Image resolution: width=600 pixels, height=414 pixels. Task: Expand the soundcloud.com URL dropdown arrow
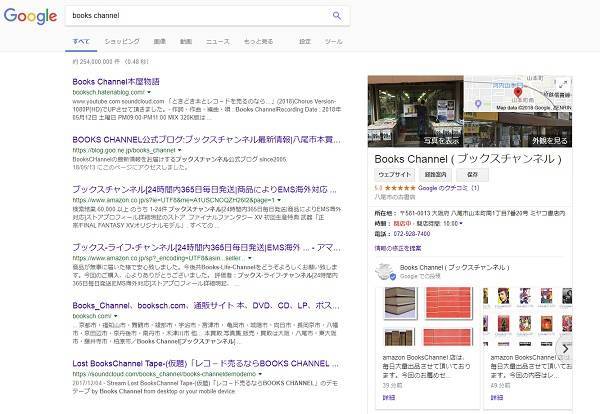[260, 374]
